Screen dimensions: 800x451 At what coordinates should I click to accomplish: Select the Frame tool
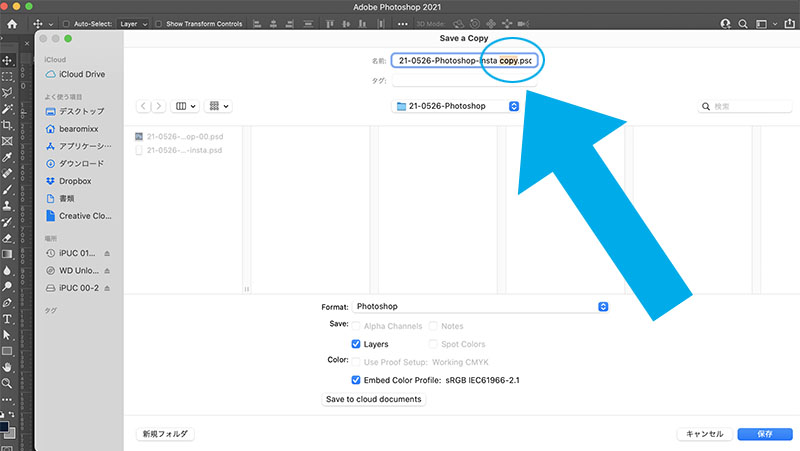7,141
